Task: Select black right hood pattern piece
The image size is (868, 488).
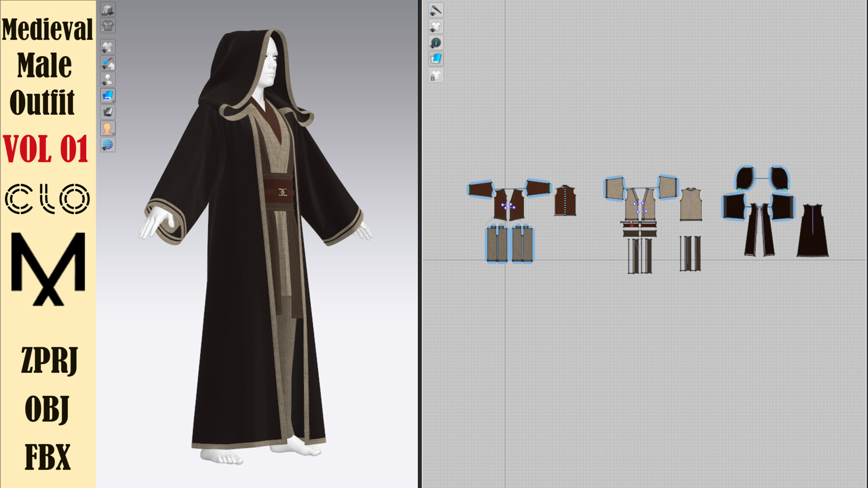Action: coord(779,178)
